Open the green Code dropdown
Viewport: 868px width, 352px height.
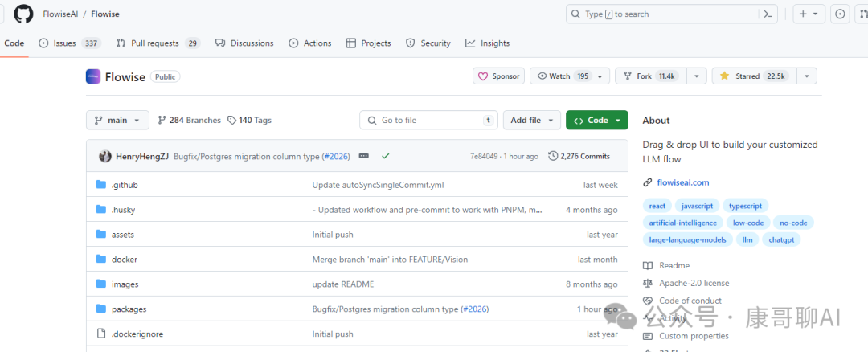[596, 120]
